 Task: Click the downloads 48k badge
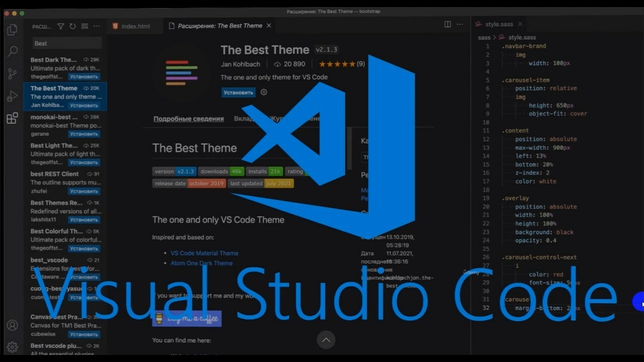[221, 171]
